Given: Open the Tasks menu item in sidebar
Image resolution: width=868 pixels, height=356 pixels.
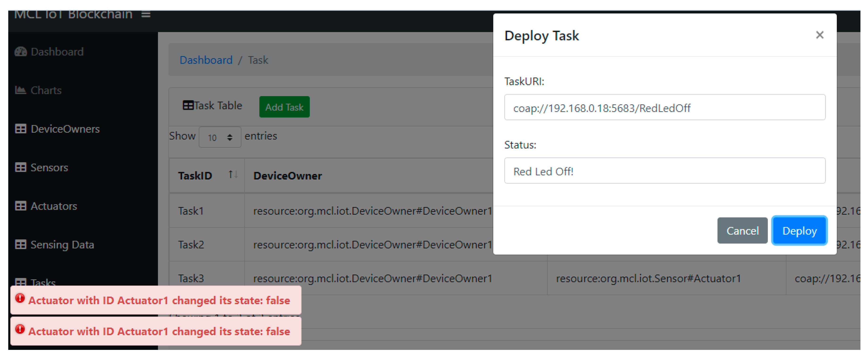Looking at the screenshot, I should (43, 282).
